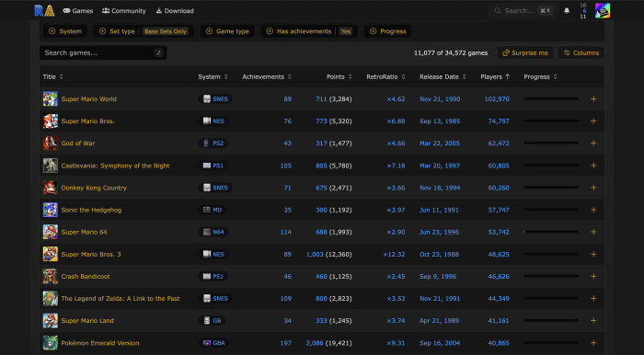This screenshot has width=644, height=355.
Task: Open The Legend of Zelda: A Link to the Past
Action: click(120, 298)
